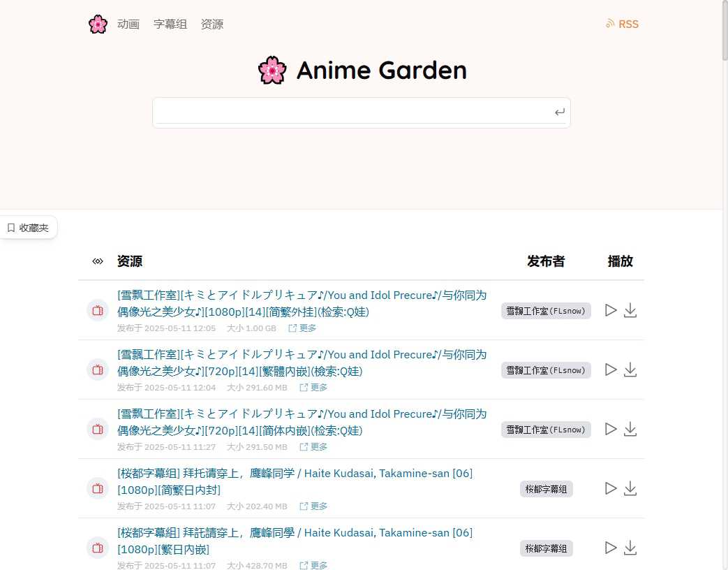
Task: Click TV icon for Precure 简体内嵌 row
Action: point(98,429)
